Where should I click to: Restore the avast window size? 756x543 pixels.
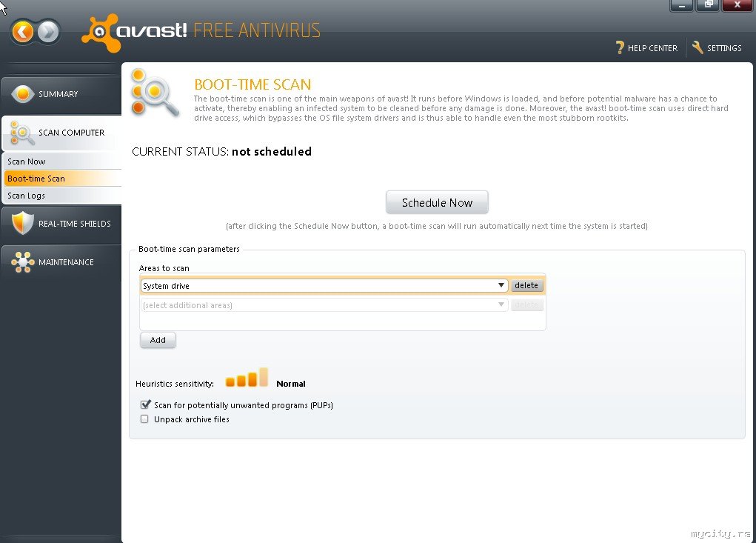[x=709, y=5]
